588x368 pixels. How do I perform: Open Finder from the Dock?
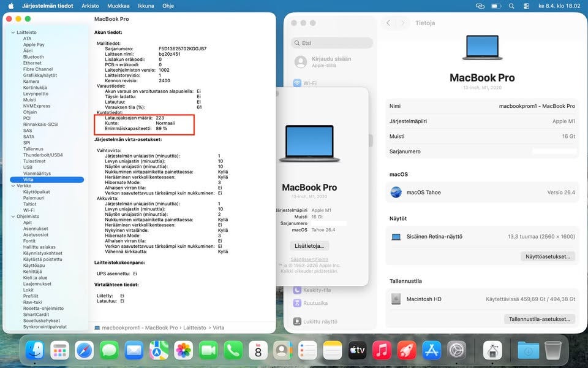pos(35,351)
